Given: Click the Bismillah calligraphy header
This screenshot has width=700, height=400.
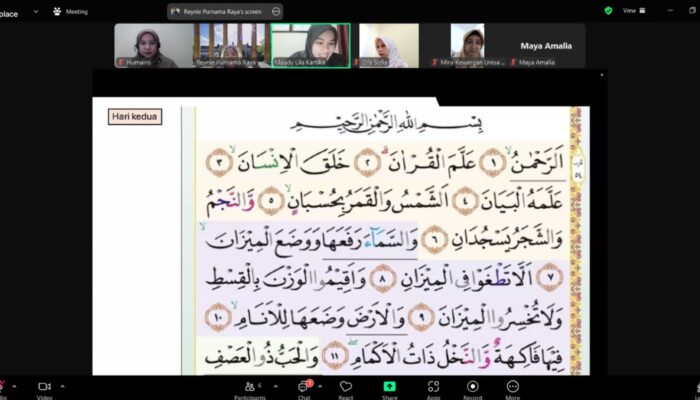Looking at the screenshot, I should pos(387,123).
